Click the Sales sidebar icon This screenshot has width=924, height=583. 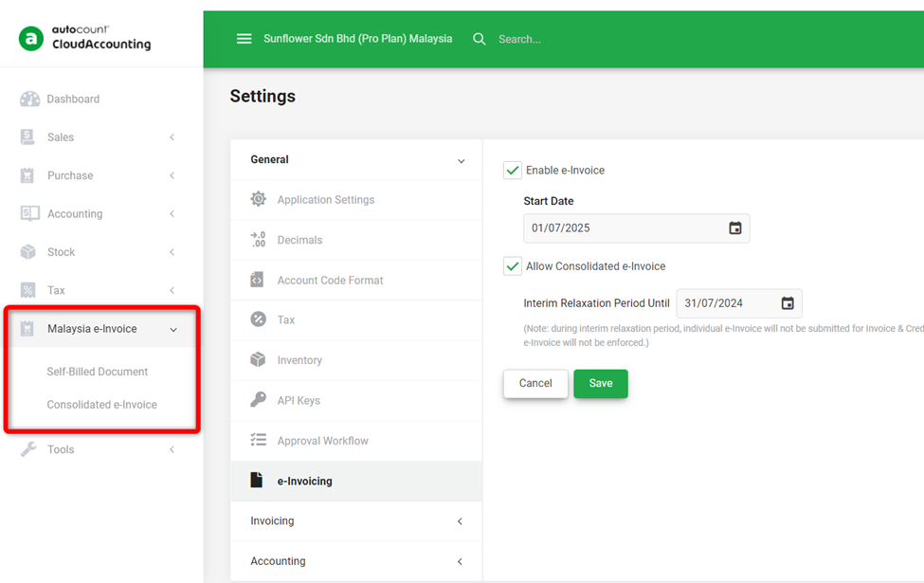[27, 137]
